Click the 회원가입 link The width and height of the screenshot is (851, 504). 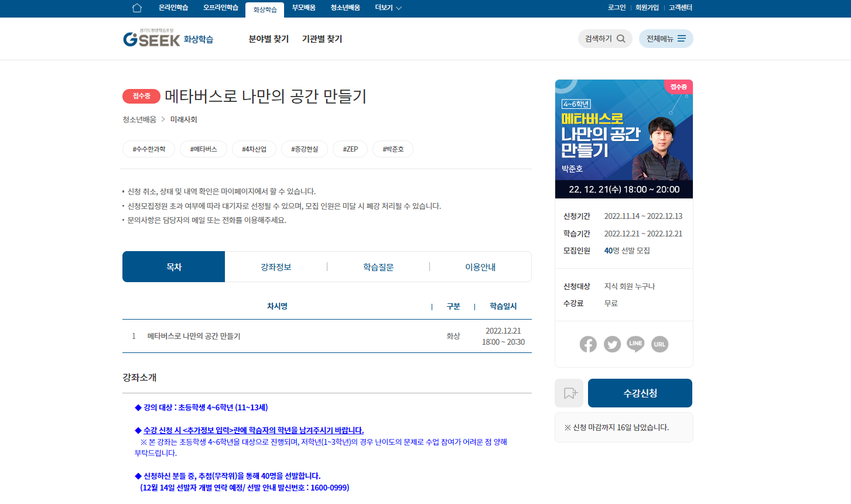point(647,8)
